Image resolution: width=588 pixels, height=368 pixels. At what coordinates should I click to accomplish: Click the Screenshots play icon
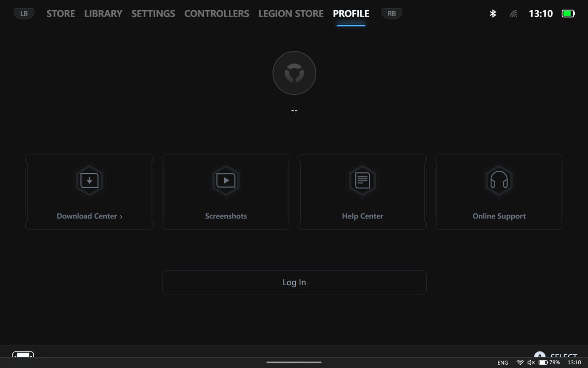point(226,180)
